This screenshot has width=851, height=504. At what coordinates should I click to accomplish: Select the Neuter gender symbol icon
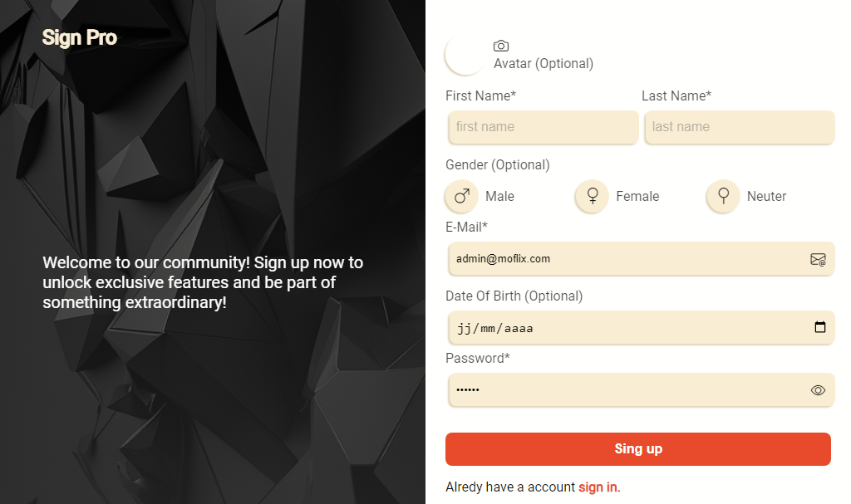coord(722,196)
